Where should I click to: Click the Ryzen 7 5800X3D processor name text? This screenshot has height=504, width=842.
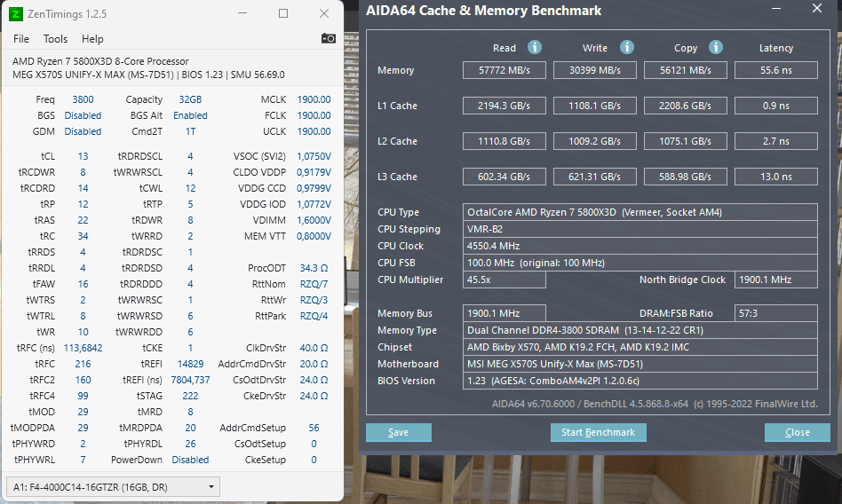(100, 61)
